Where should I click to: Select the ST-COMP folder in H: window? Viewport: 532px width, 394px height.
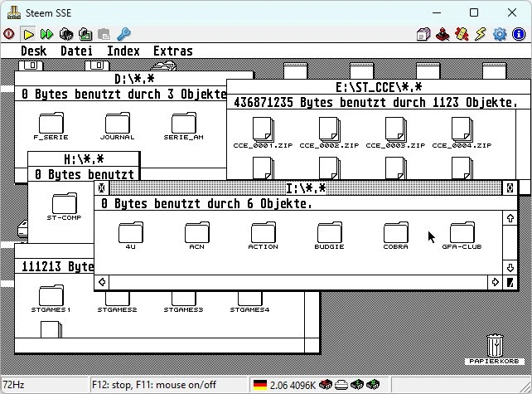pyautogui.click(x=64, y=207)
